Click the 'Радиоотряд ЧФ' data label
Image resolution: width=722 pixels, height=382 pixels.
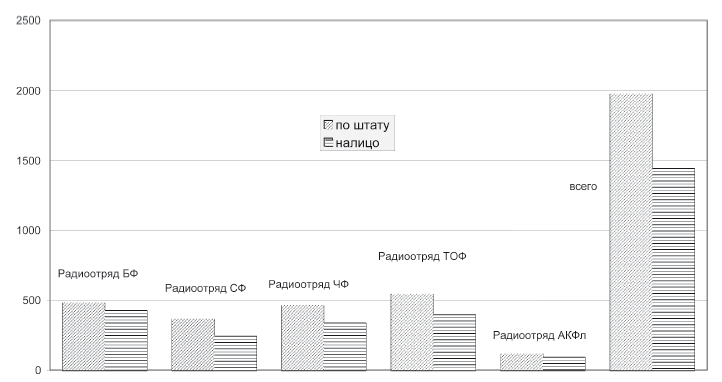pyautogui.click(x=309, y=284)
